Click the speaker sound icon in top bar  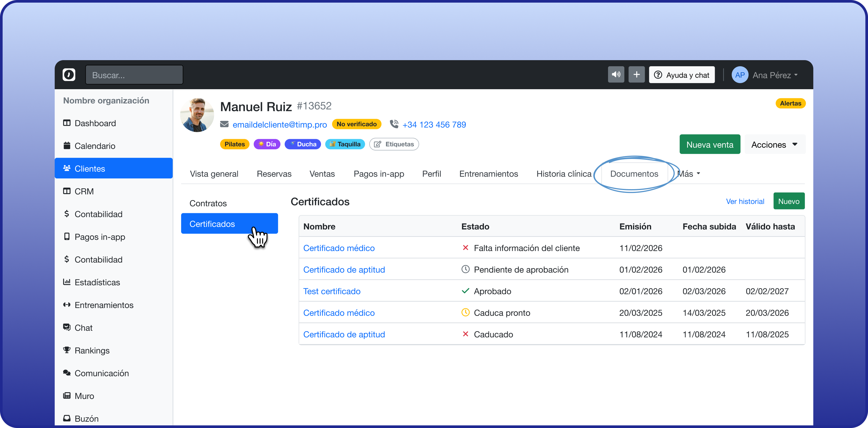616,74
